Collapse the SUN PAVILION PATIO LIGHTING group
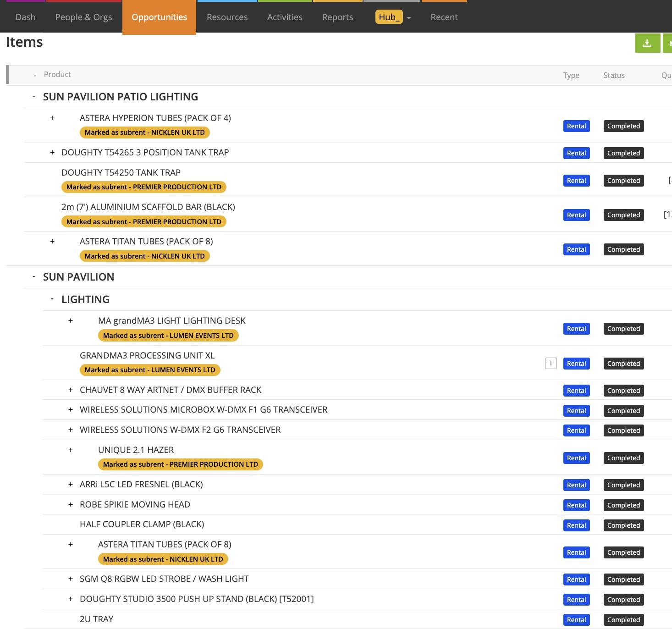Viewport: 672px width, 629px height. coord(34,96)
